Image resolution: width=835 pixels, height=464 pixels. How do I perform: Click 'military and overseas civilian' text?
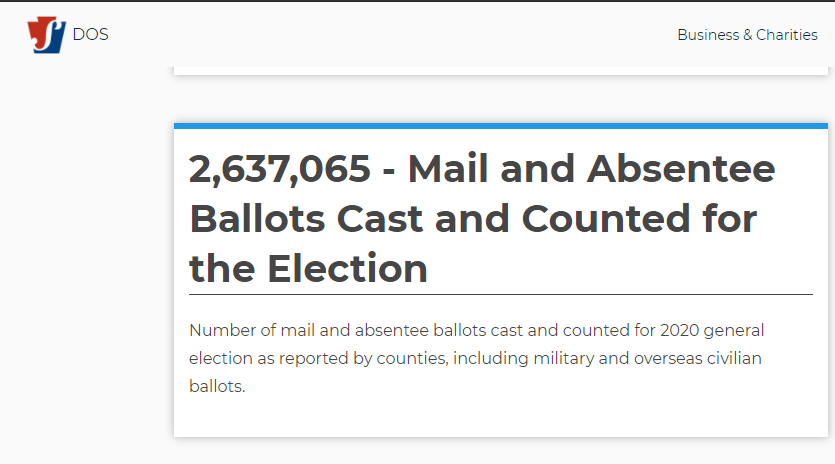pyautogui.click(x=648, y=359)
